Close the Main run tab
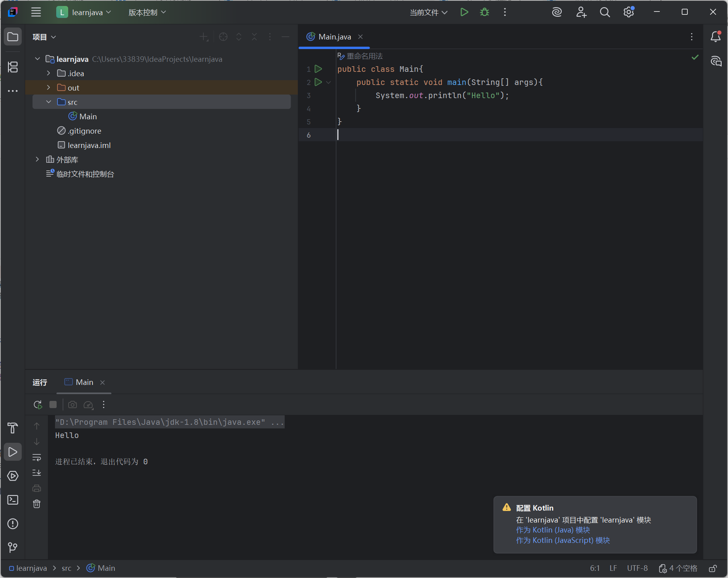 [102, 382]
